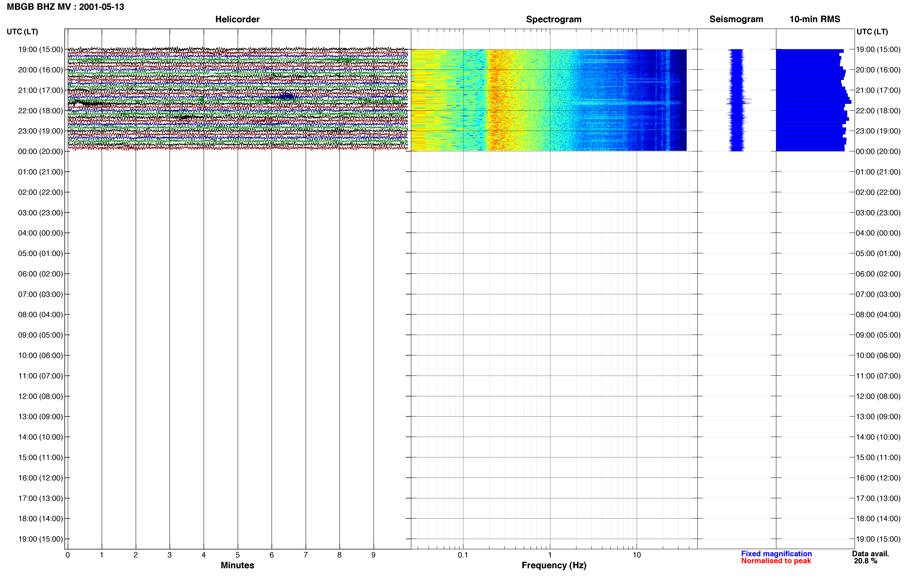Click left axis label '16:00 (12:00)'
This screenshot has height=578, width=924.
[x=41, y=478]
